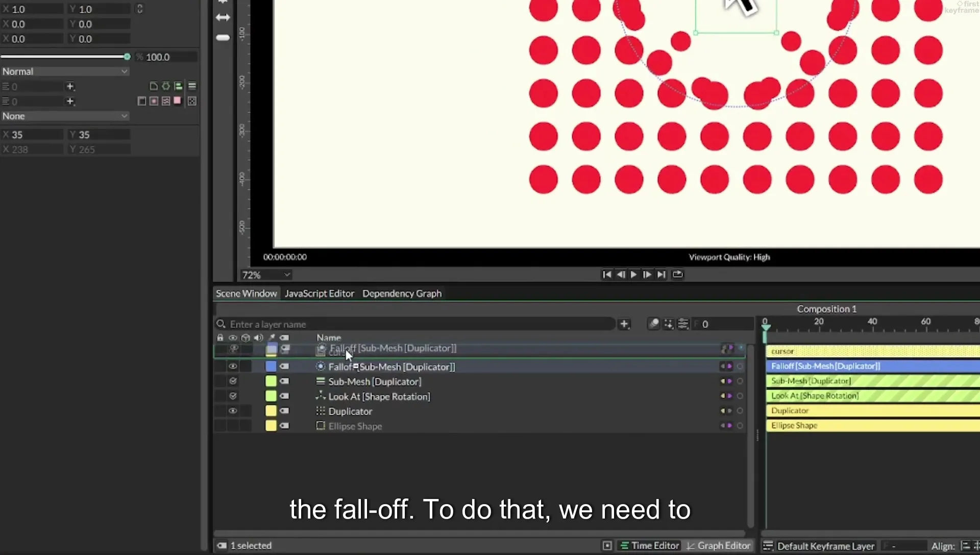Viewport: 980px width, 555px height.
Task: Click the add layer plus button beside search
Action: click(x=624, y=324)
